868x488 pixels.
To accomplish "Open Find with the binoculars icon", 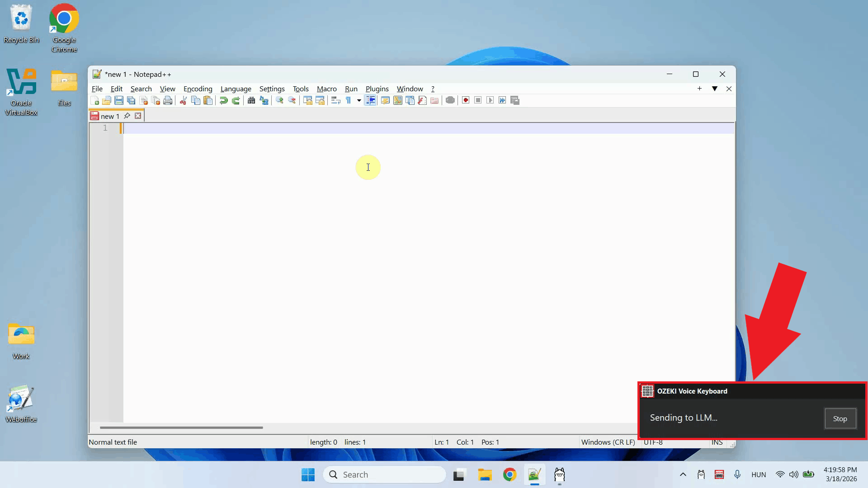I will pyautogui.click(x=251, y=100).
